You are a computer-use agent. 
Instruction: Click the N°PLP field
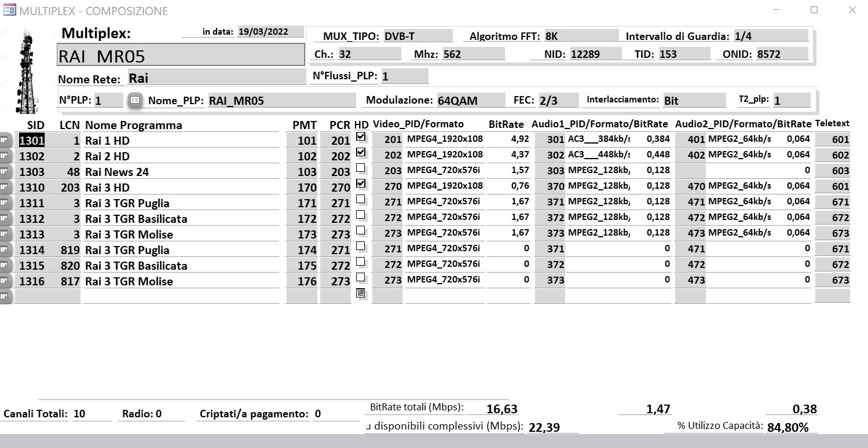pos(108,100)
